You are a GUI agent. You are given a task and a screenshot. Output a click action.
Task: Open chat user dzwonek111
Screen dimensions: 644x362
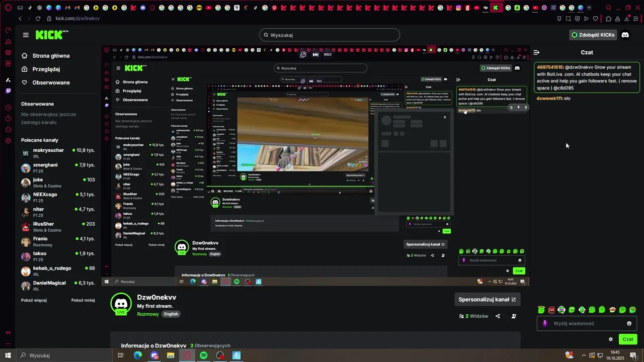pyautogui.click(x=549, y=99)
